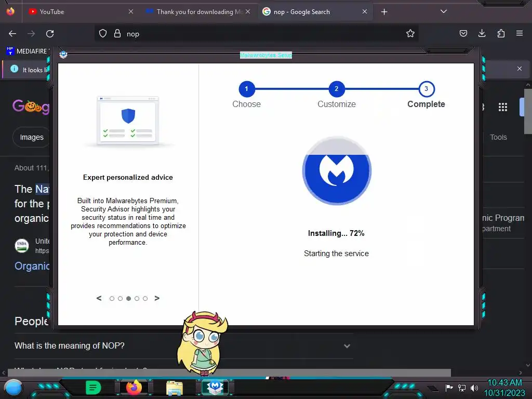
Task: Open the list all tabs chevron
Action: tap(444, 11)
